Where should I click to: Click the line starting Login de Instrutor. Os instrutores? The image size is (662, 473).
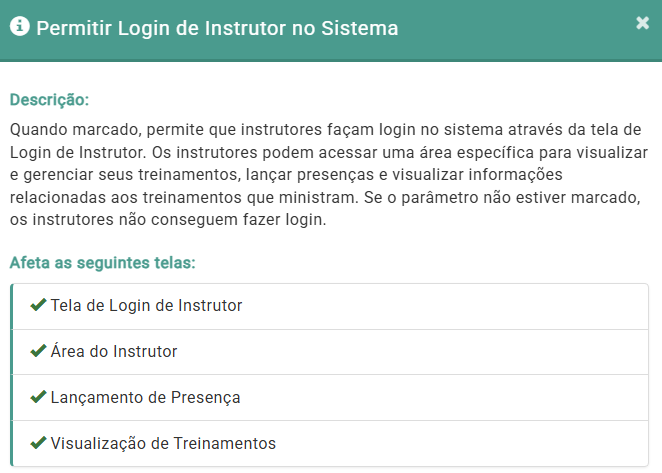pyautogui.click(x=329, y=153)
